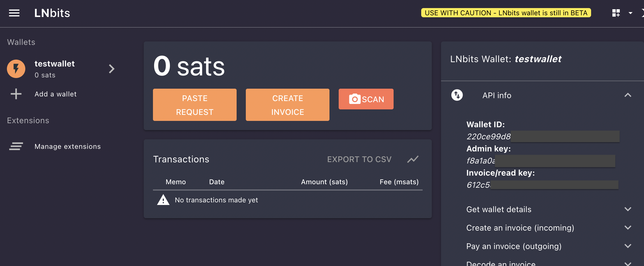644x266 pixels.
Task: Click the chevron next to testwallet
Action: [112, 69]
